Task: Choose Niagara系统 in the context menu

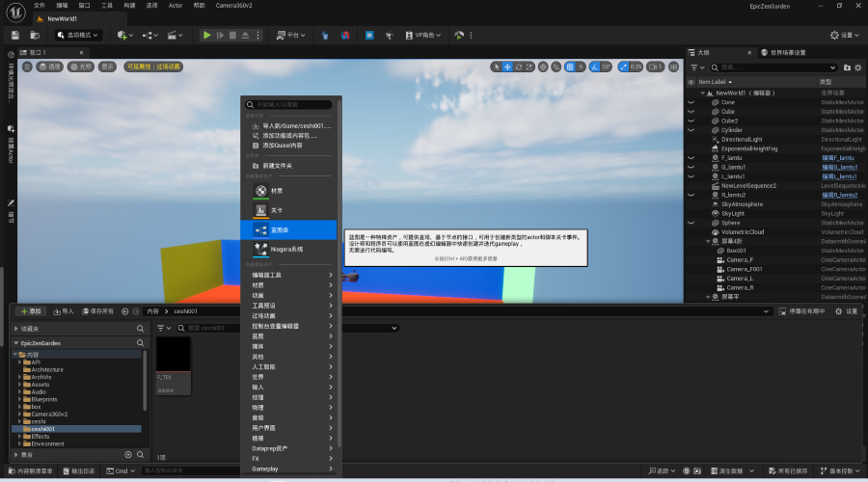Action: (288, 249)
